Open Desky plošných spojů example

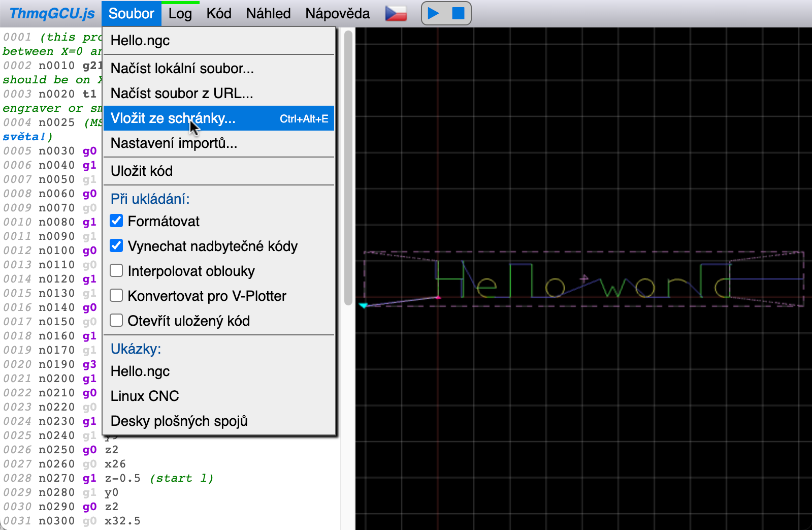tap(179, 421)
